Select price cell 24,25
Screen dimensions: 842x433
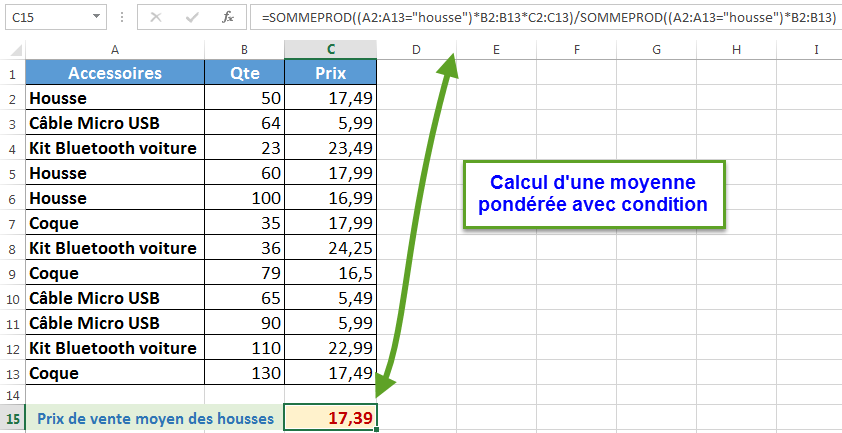(331, 248)
